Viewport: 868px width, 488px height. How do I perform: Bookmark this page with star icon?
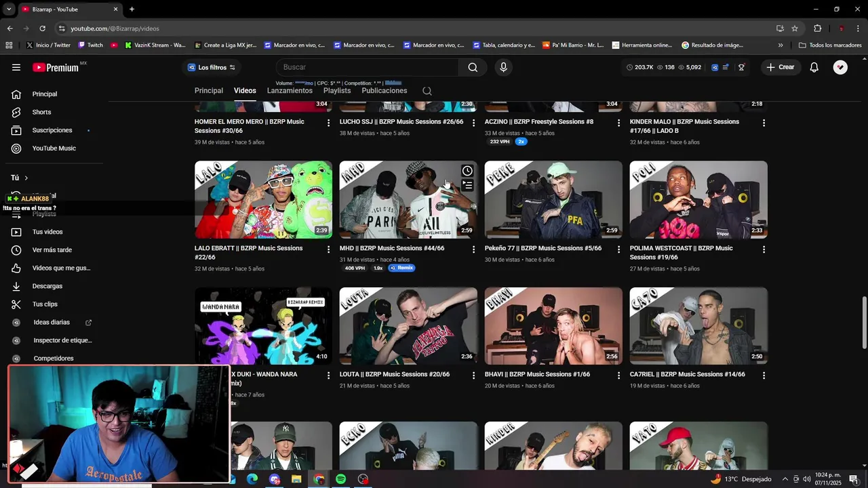[x=795, y=28]
